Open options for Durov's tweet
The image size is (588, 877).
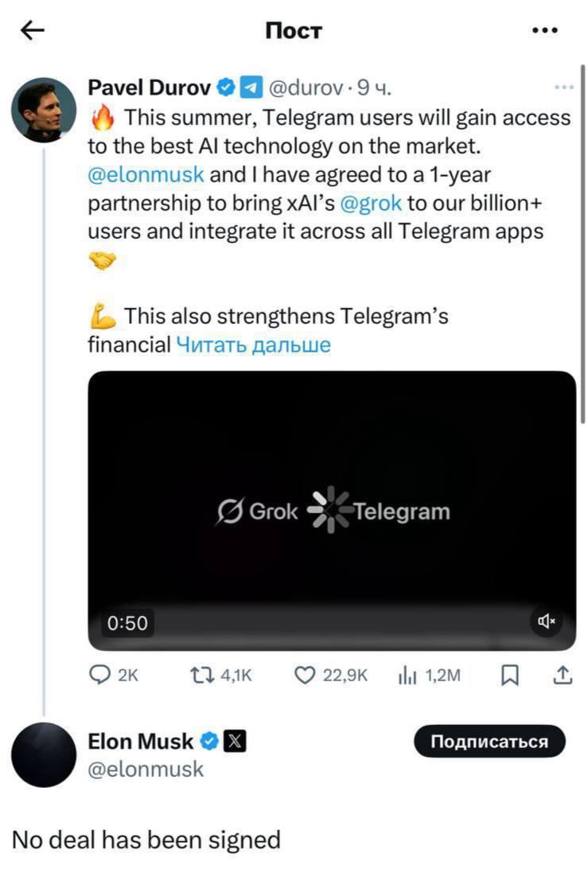[x=563, y=87]
